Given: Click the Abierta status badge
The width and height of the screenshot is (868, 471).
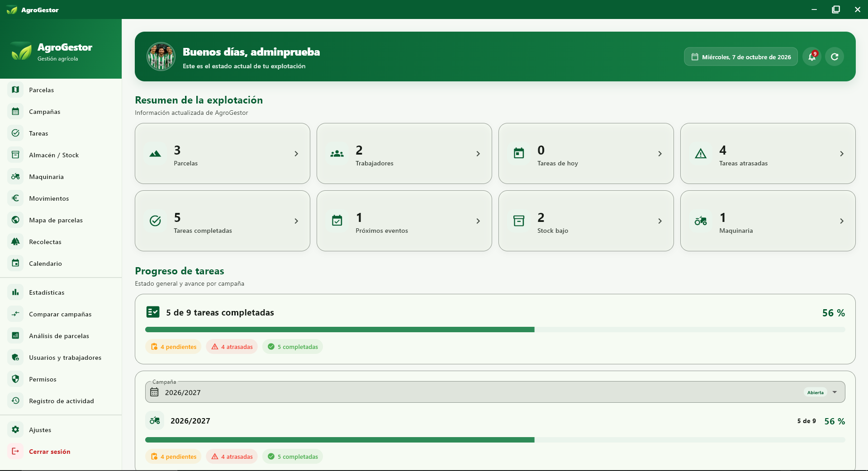Looking at the screenshot, I should click(816, 392).
